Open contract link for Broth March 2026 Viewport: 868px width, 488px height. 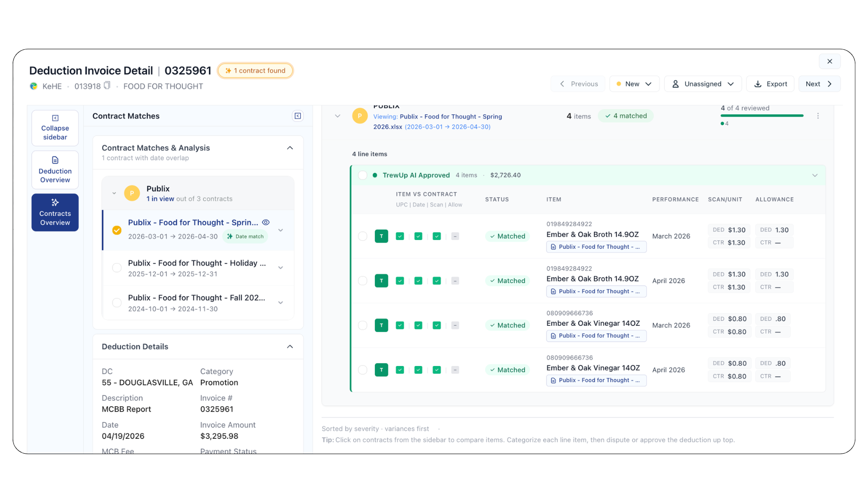click(596, 247)
